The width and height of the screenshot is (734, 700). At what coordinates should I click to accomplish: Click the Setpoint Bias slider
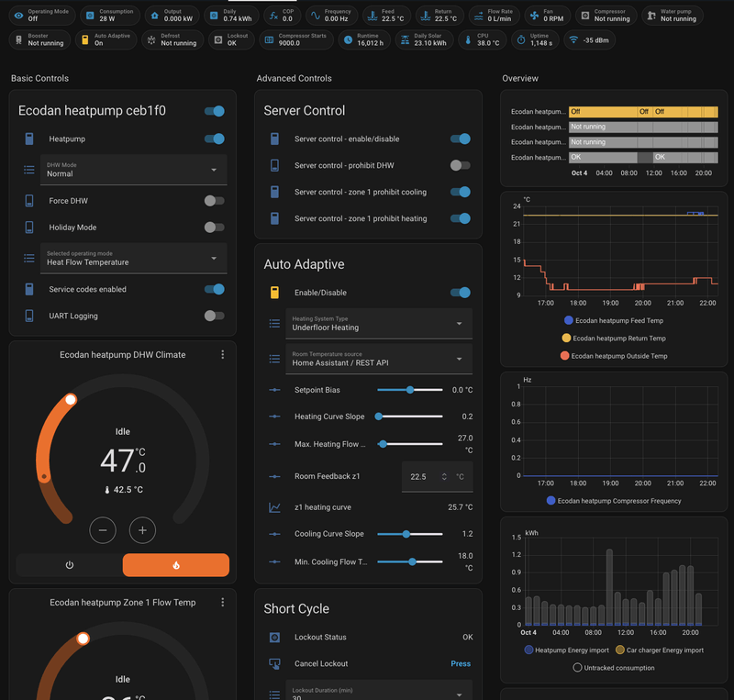[x=409, y=390]
